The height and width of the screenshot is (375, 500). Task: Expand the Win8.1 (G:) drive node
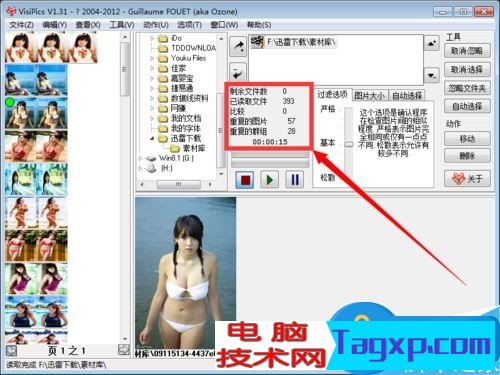coord(140,158)
